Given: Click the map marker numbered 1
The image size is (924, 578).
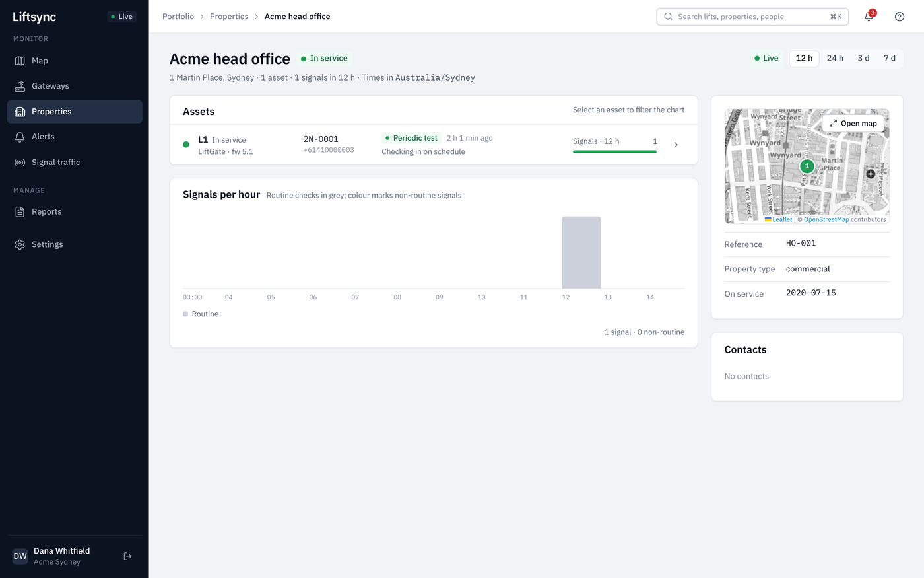Looking at the screenshot, I should (x=807, y=166).
